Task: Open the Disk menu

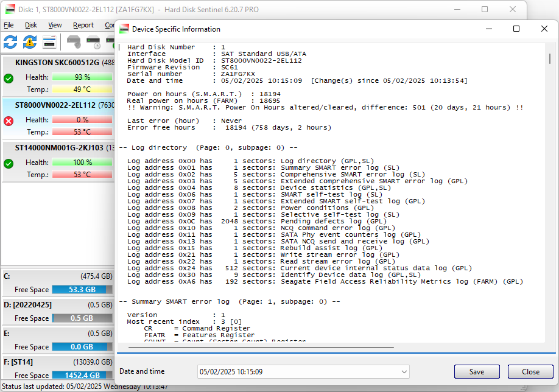Action: (31, 25)
